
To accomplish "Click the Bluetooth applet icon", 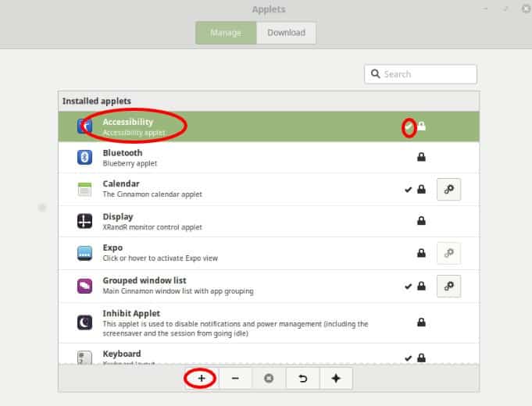I will [x=84, y=158].
